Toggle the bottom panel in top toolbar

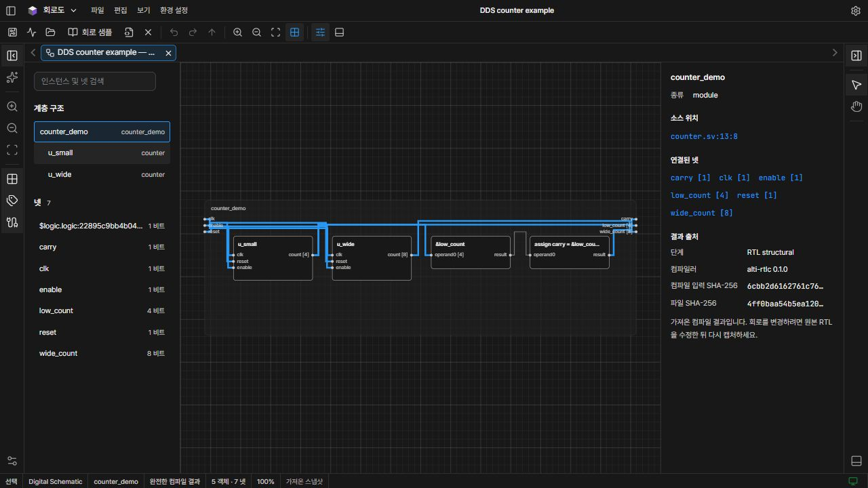pyautogui.click(x=340, y=33)
